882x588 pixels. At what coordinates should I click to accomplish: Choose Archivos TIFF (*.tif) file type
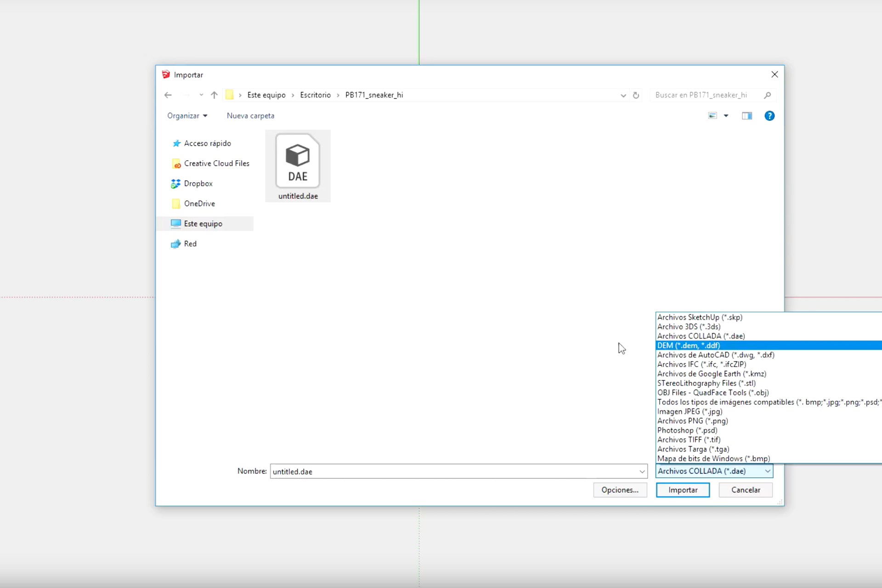769,440
